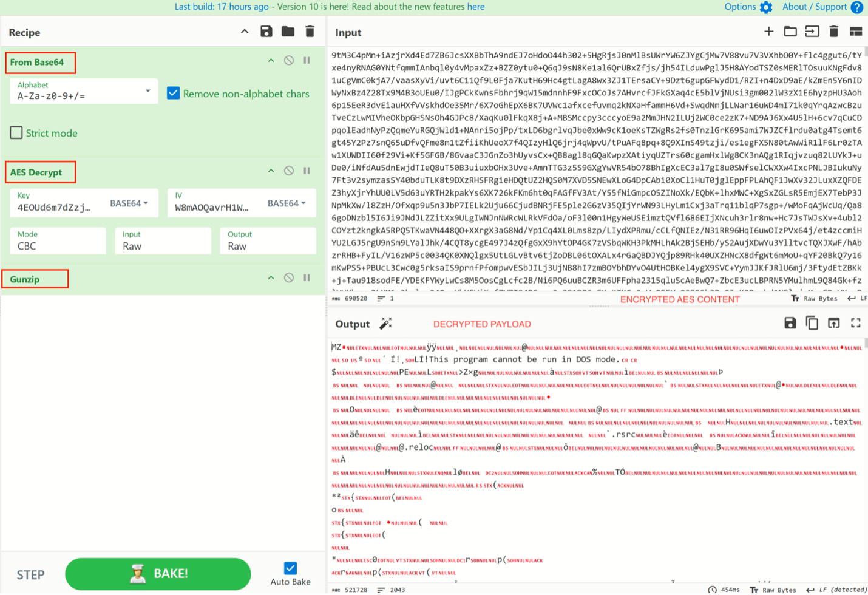Save the current recipe to file

[266, 32]
